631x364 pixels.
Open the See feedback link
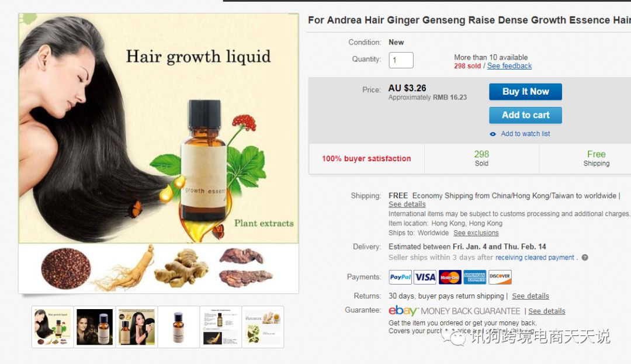tap(509, 66)
